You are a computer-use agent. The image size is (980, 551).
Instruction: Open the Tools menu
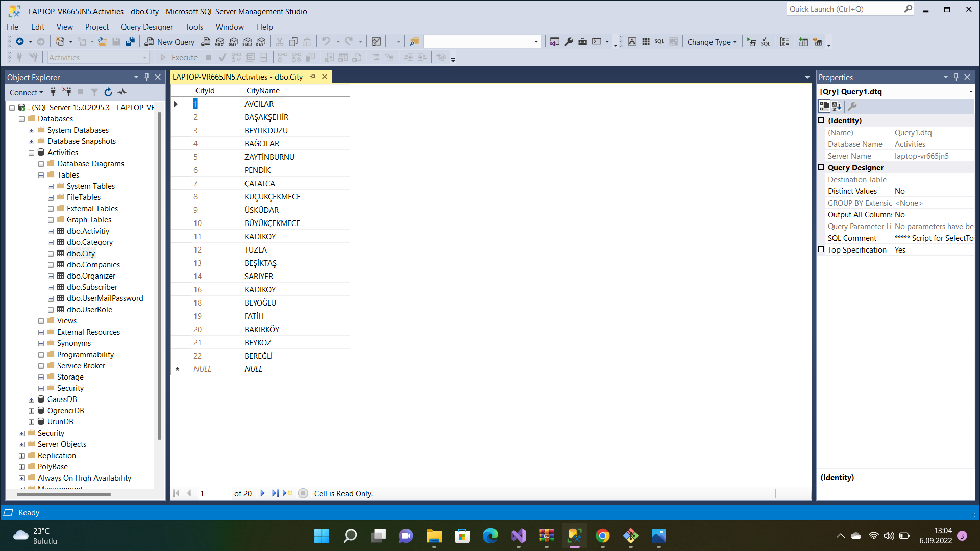[x=194, y=27]
